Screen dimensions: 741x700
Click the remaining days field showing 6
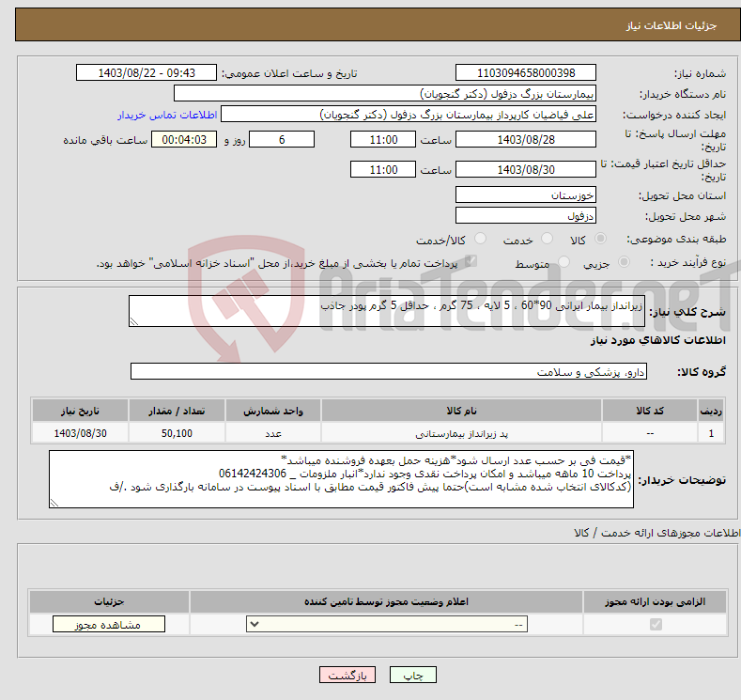(282, 139)
